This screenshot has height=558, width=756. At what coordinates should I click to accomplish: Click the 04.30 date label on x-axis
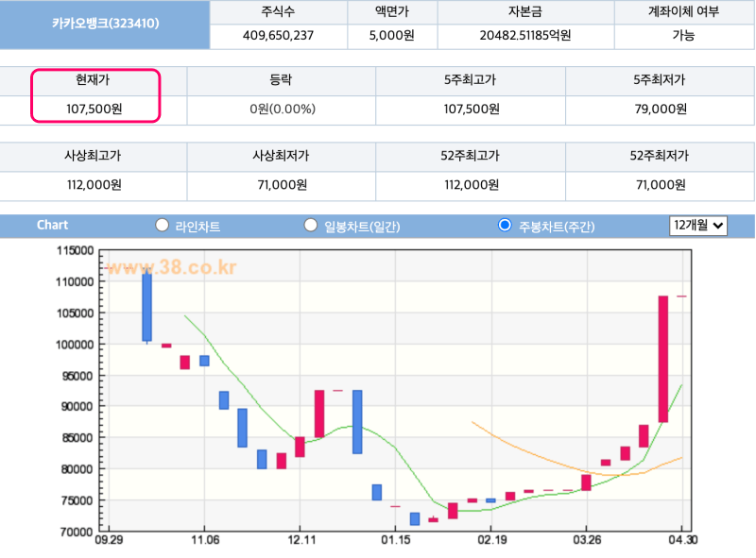[x=682, y=540]
